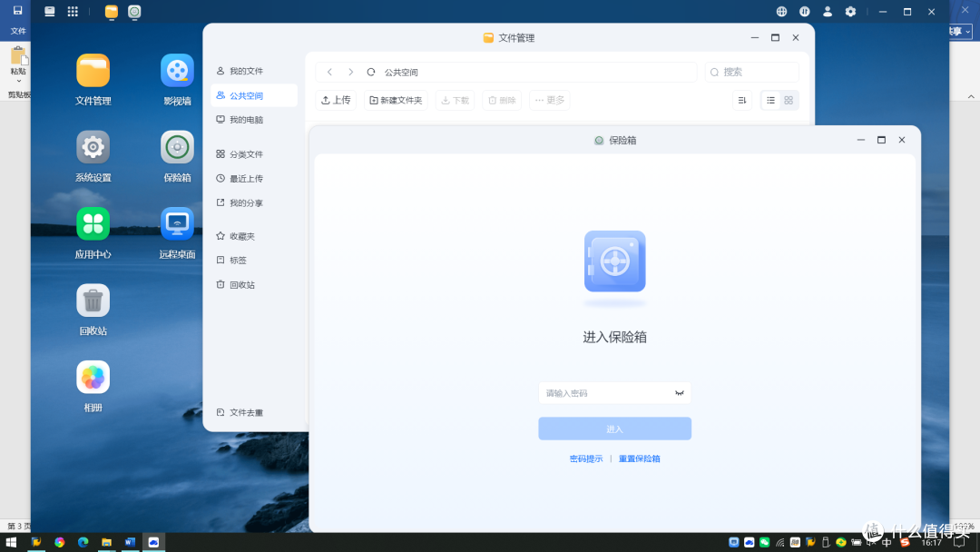Maximize the 文件管理 window

[775, 37]
